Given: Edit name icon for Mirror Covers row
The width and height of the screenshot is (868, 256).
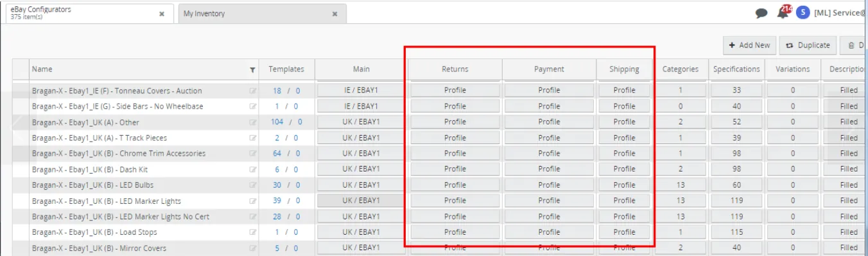Looking at the screenshot, I should (x=253, y=248).
